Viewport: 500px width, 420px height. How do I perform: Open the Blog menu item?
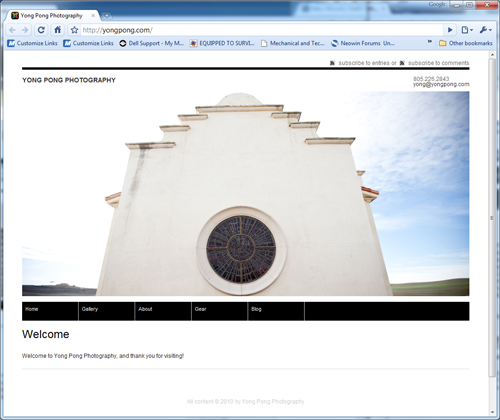click(x=276, y=311)
